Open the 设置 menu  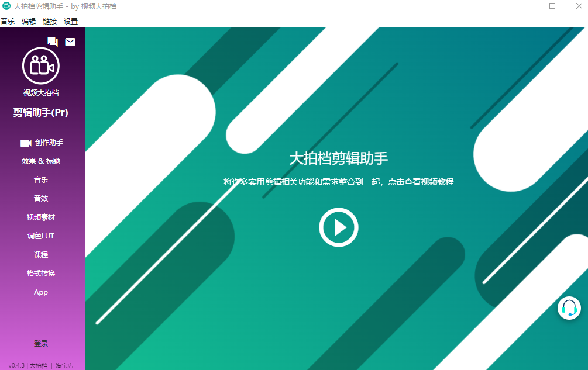pos(71,21)
